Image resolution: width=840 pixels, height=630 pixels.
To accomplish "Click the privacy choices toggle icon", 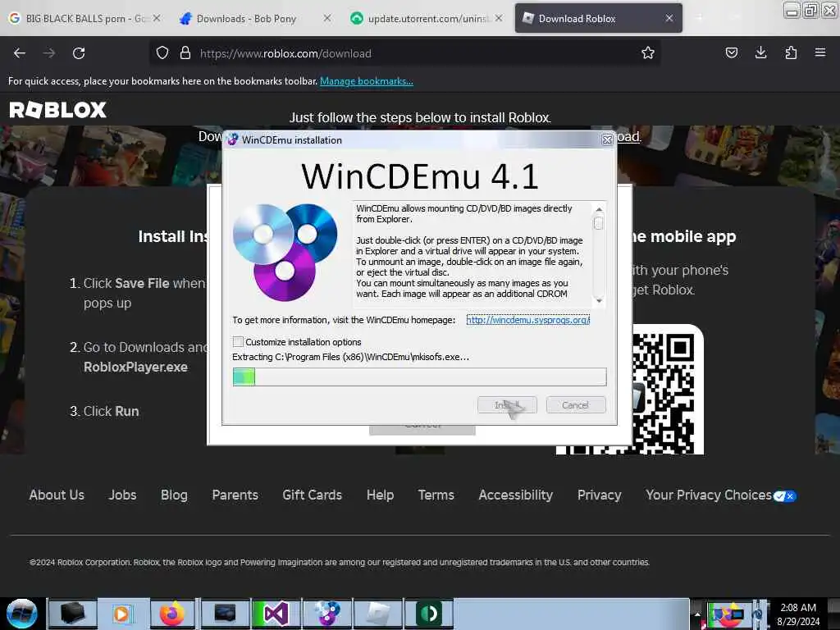I will point(785,496).
